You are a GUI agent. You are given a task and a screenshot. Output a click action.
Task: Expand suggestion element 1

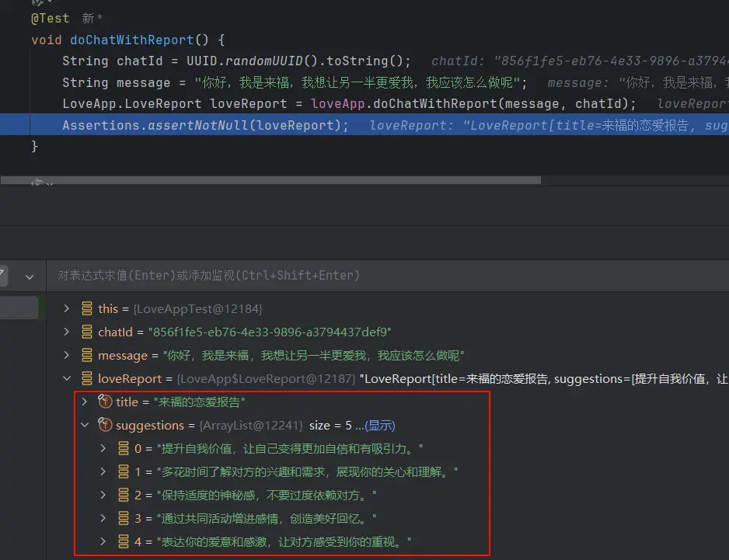tap(103, 471)
